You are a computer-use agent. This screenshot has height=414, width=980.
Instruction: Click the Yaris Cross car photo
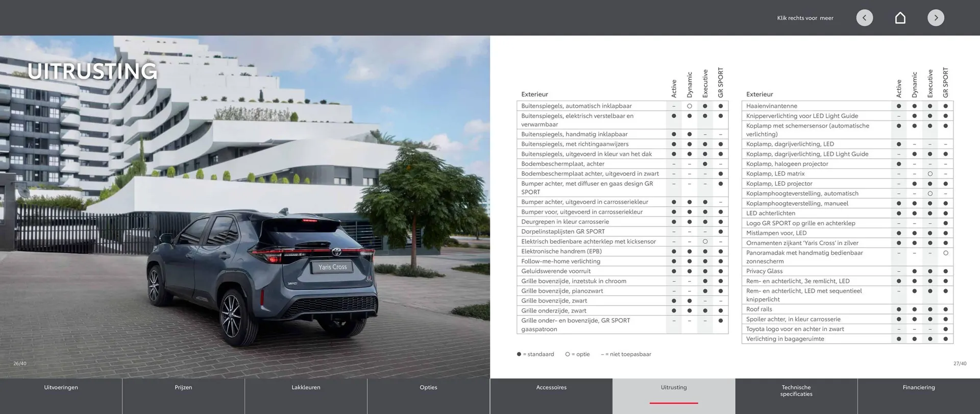click(245, 207)
